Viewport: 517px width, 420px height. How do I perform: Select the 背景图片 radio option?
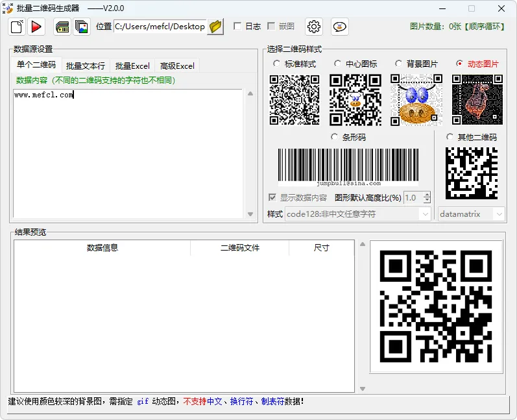pyautogui.click(x=398, y=64)
